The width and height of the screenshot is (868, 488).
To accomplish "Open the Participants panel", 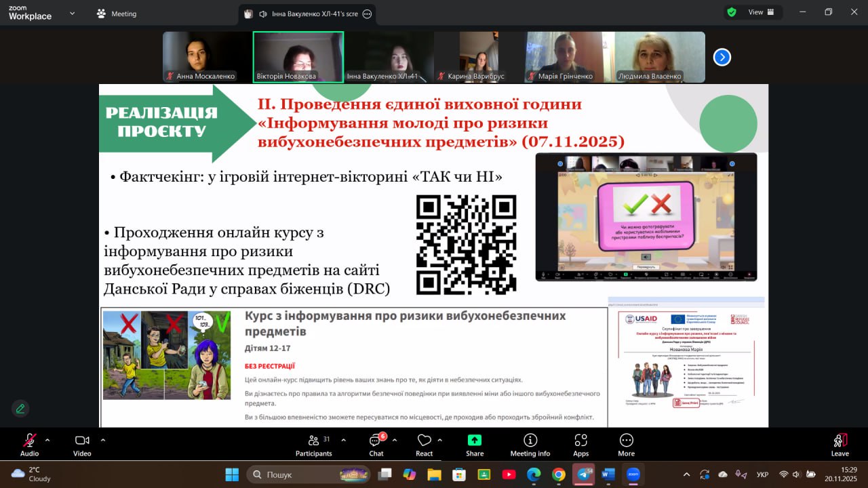I will (313, 444).
